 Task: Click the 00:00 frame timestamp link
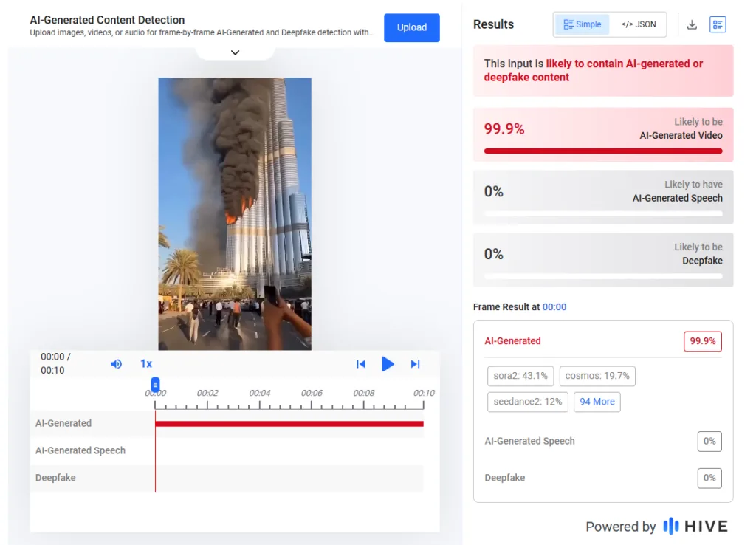click(554, 306)
